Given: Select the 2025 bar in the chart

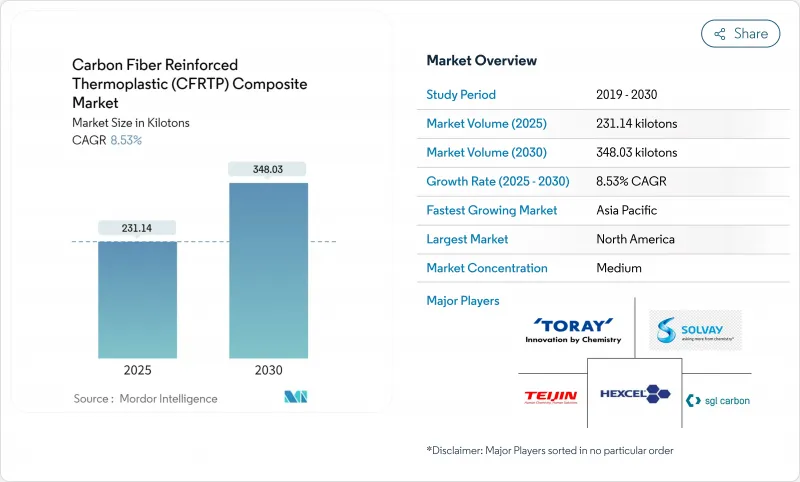Looking at the screenshot, I should [x=138, y=299].
